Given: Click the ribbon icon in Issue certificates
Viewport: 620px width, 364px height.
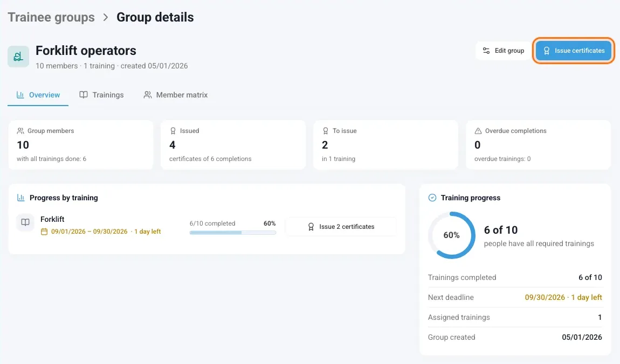Looking at the screenshot, I should coord(547,51).
